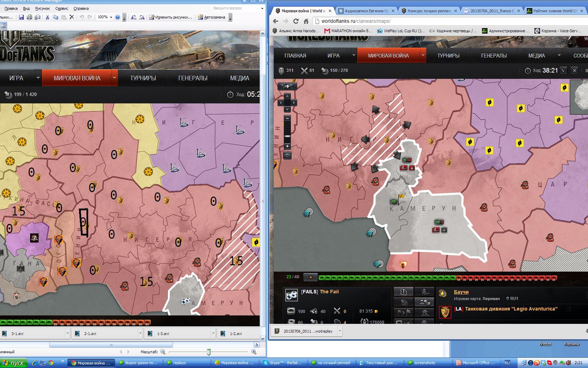Open the Правка menu

[x=11, y=8]
